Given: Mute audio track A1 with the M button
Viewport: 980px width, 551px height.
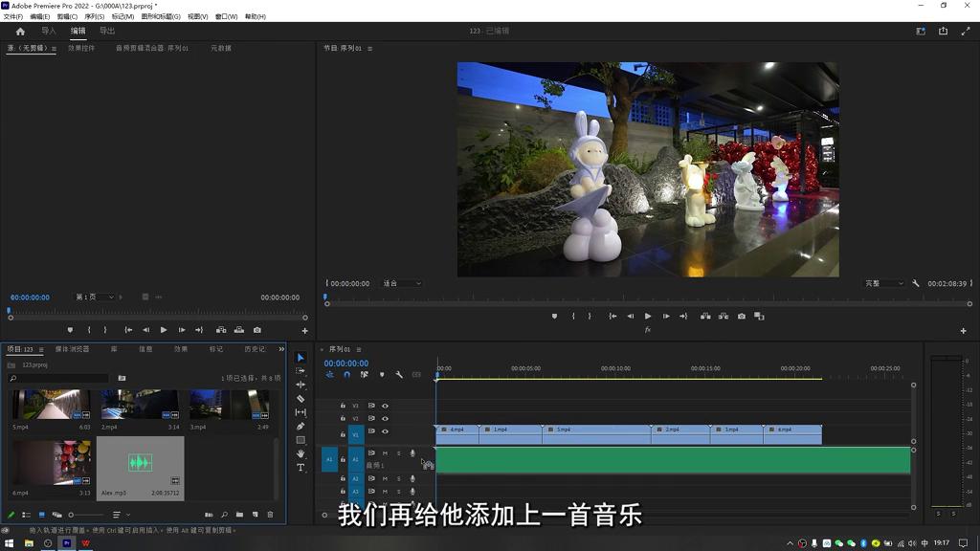Looking at the screenshot, I should (384, 452).
